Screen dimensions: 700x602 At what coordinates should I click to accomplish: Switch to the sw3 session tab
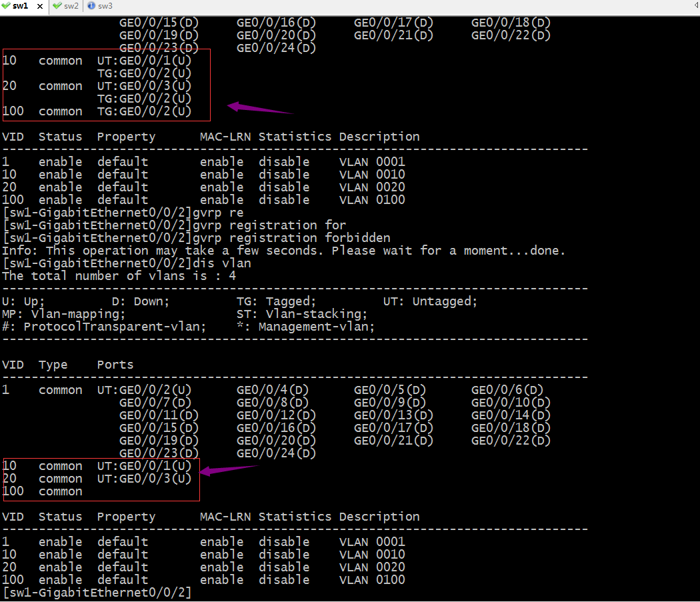coord(100,6)
